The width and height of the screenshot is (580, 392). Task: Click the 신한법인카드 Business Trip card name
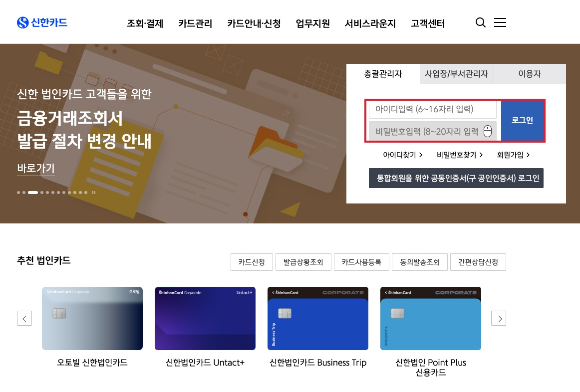click(x=318, y=363)
